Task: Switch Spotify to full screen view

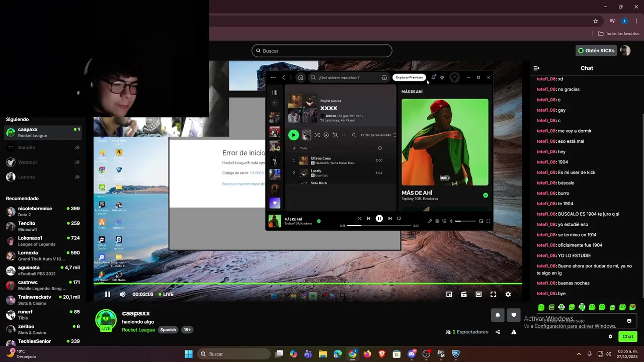Action: tap(488, 221)
